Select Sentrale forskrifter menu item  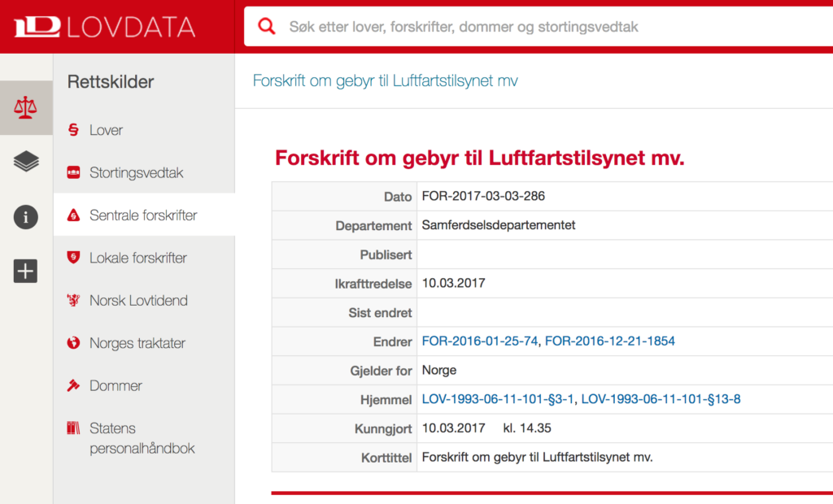point(143,215)
